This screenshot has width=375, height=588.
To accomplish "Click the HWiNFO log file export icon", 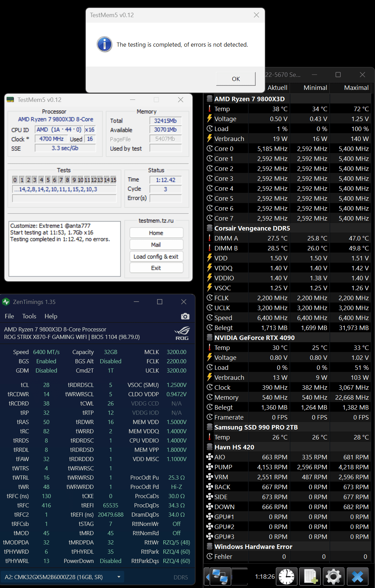I will coord(310,576).
